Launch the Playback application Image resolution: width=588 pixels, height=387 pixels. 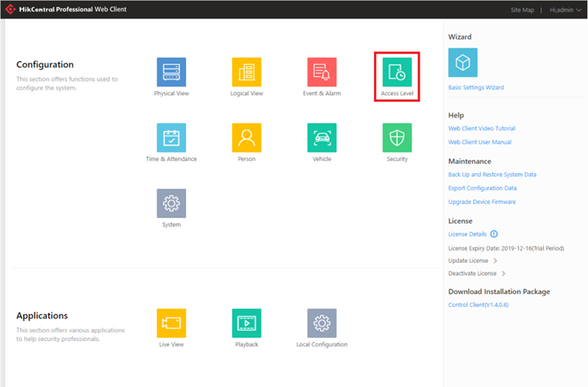click(247, 323)
